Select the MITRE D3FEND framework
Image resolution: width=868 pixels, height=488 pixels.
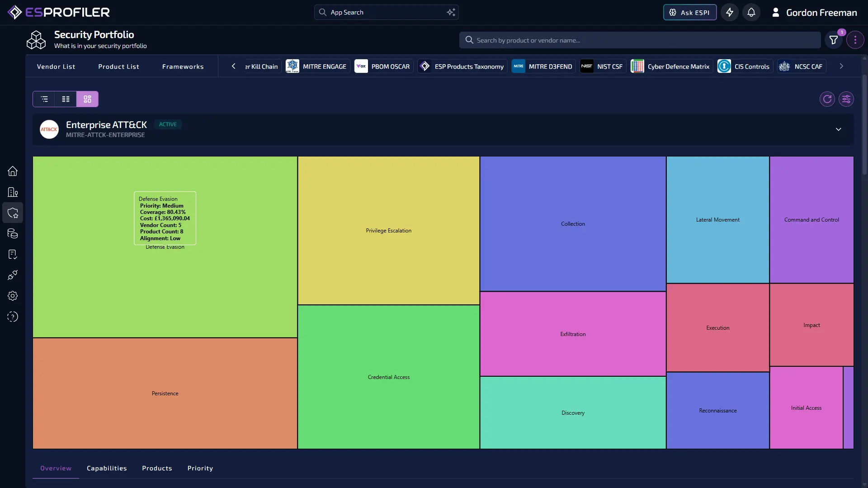click(x=543, y=66)
